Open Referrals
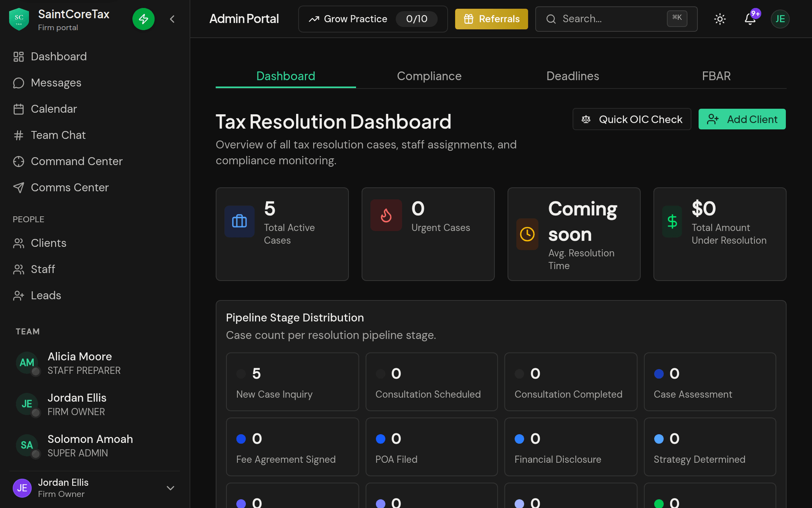812x508 pixels. point(491,19)
